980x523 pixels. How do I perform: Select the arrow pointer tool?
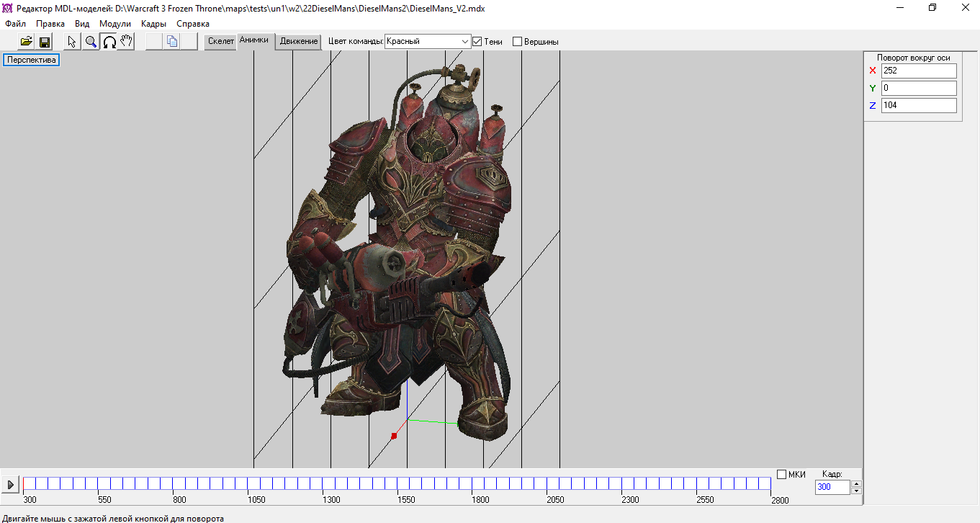72,42
